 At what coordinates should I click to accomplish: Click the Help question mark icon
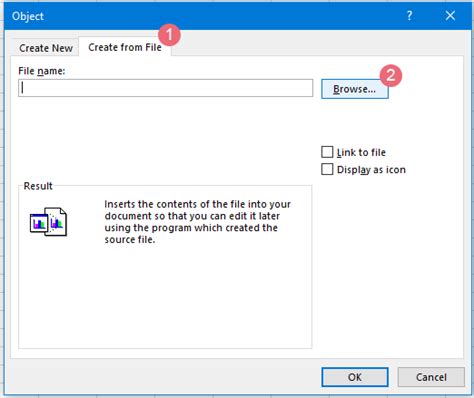click(x=409, y=15)
